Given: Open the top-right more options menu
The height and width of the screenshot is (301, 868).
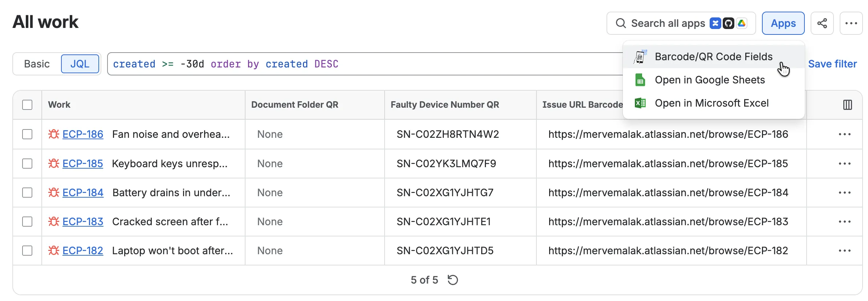Looking at the screenshot, I should click(851, 23).
